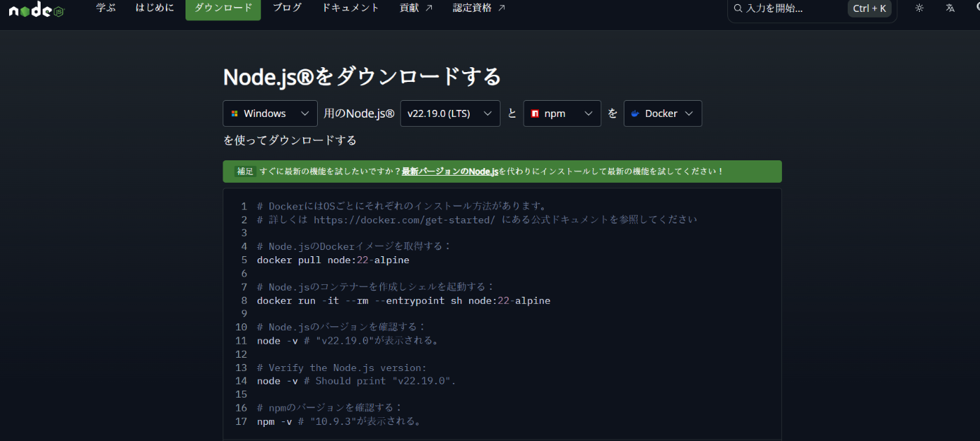Click the docker run --entrypoint sh line

(404, 300)
